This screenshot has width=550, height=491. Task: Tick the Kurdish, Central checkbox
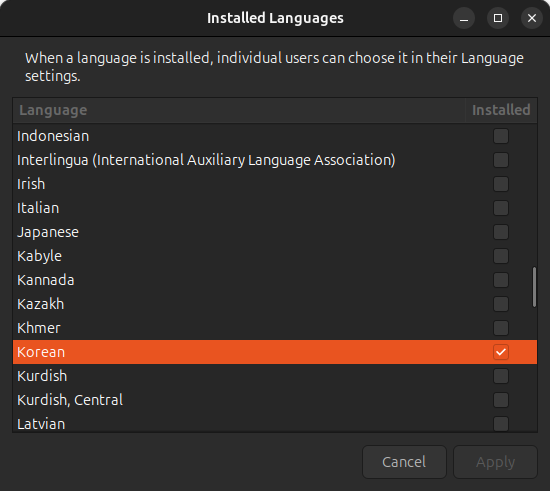tap(501, 400)
